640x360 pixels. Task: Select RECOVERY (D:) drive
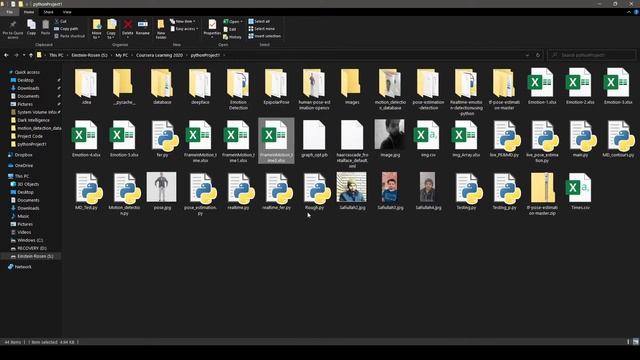(31, 248)
